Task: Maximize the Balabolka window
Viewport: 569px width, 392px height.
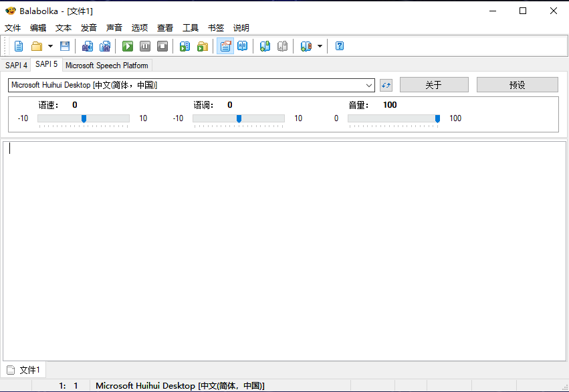Action: click(523, 11)
